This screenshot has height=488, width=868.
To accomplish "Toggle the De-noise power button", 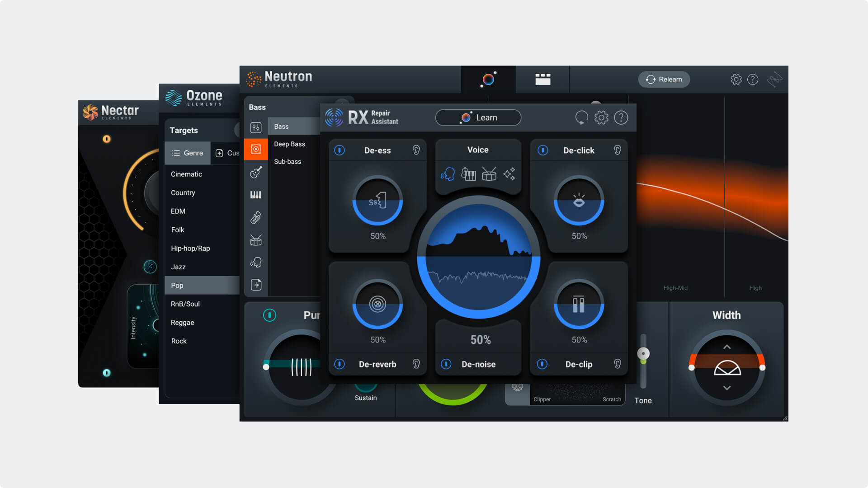I will click(446, 364).
